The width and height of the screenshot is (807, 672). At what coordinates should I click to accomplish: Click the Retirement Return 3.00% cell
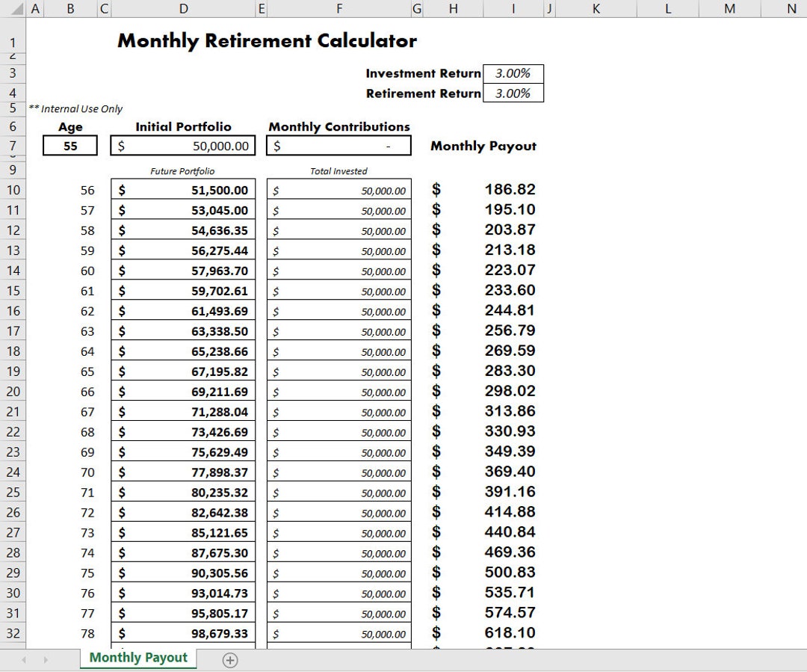(x=513, y=93)
